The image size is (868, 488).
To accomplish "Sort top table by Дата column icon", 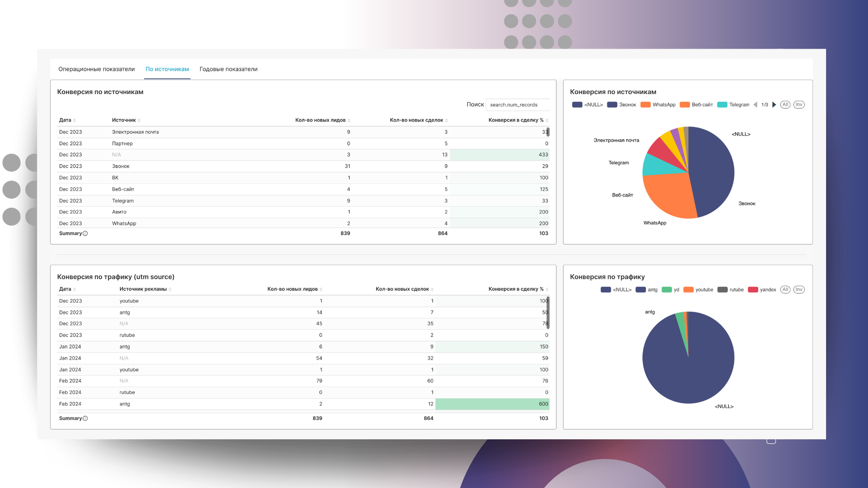I will point(75,120).
